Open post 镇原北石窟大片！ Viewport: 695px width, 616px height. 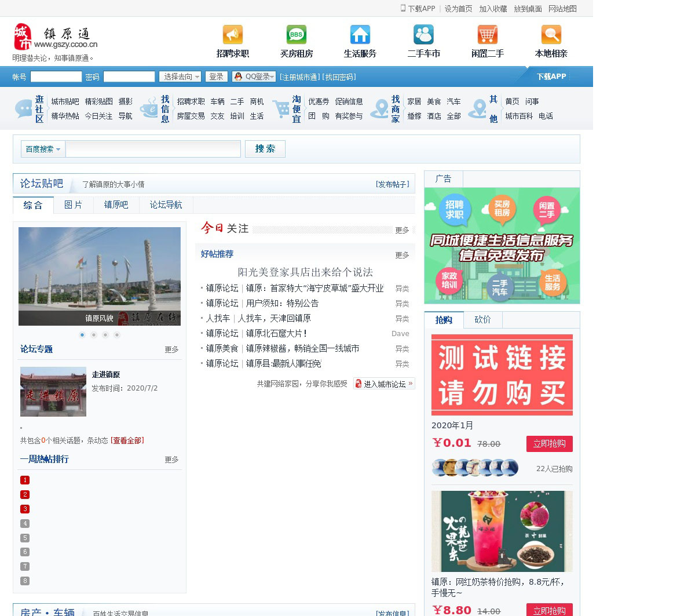(x=276, y=333)
